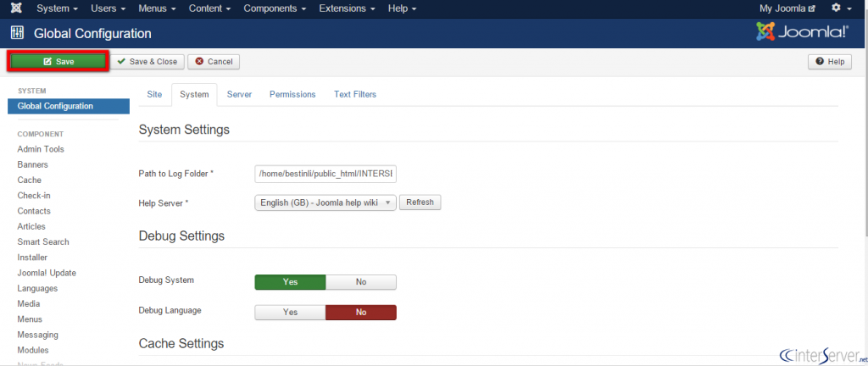Set Debug System to No
Image resolution: width=868 pixels, height=366 pixels.
(361, 282)
